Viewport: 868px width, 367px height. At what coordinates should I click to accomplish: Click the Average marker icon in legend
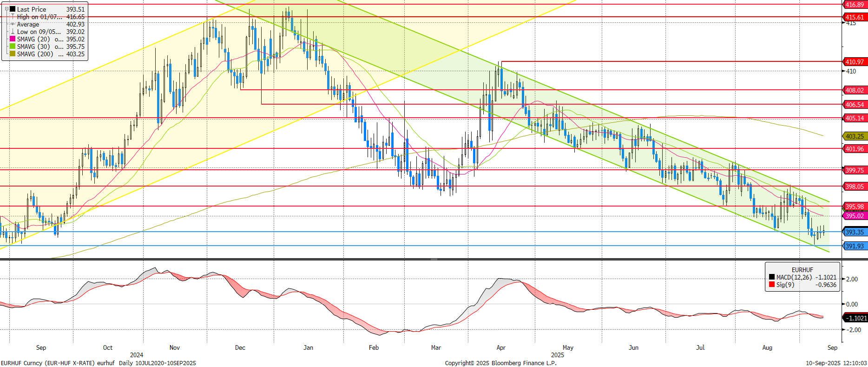pos(13,24)
